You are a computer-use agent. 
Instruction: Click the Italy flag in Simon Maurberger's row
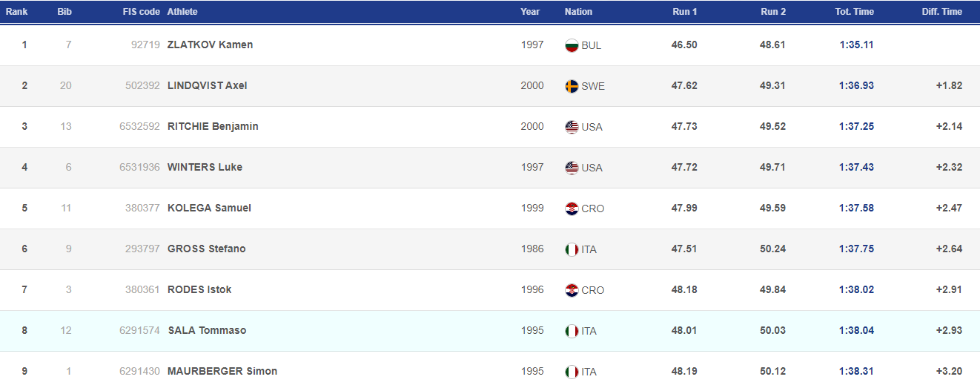click(x=572, y=372)
